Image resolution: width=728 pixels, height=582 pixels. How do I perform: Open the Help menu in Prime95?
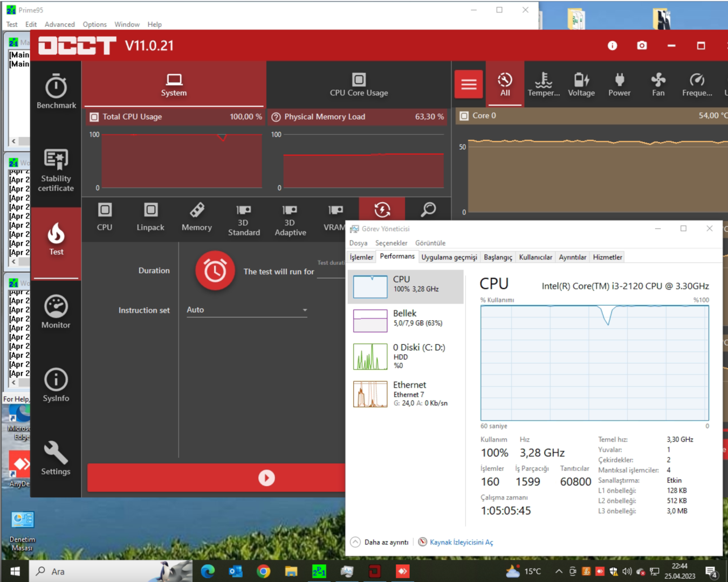pos(155,24)
